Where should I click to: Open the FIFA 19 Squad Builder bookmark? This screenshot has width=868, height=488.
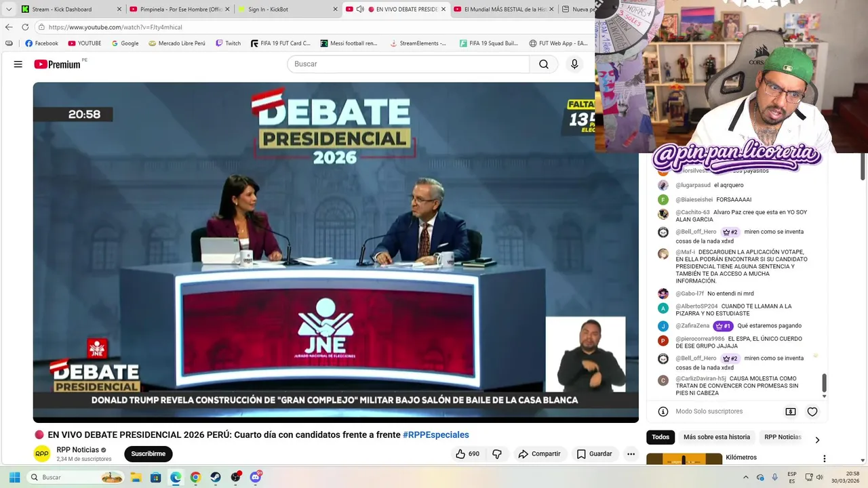coord(488,43)
